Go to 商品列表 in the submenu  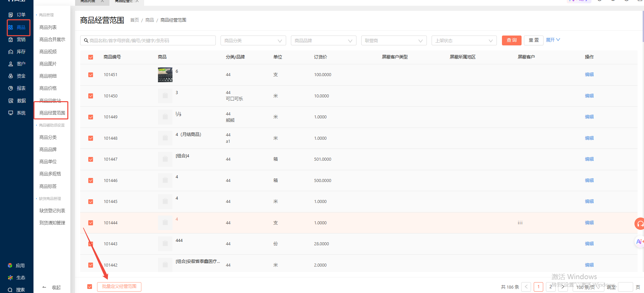[48, 27]
